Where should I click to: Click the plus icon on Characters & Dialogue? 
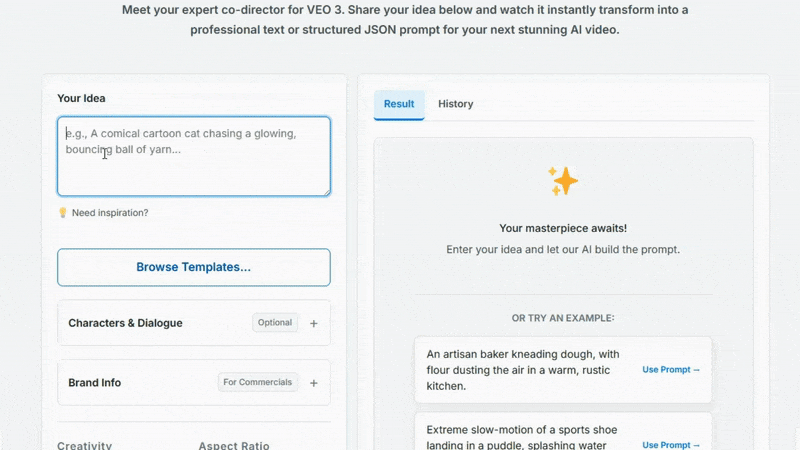pos(313,323)
